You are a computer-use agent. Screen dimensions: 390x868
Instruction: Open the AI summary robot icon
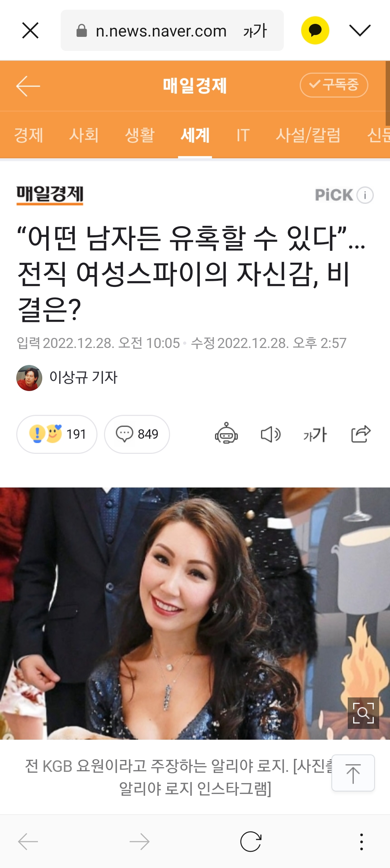(x=226, y=434)
